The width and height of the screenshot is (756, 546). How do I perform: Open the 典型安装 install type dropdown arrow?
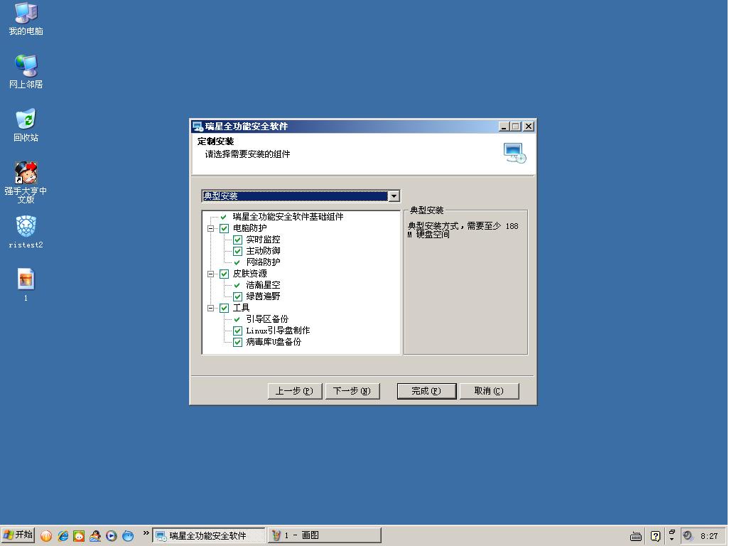(394, 196)
